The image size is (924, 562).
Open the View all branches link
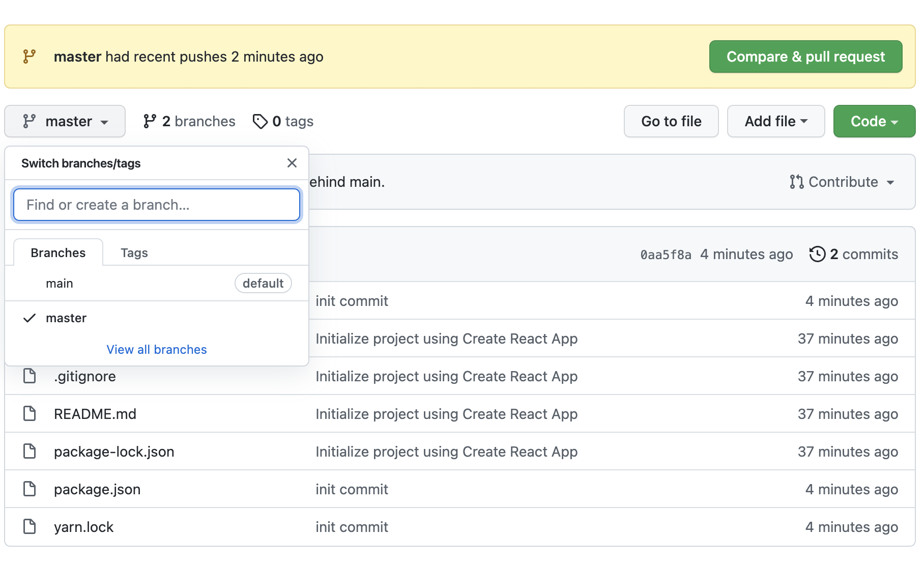(x=157, y=350)
